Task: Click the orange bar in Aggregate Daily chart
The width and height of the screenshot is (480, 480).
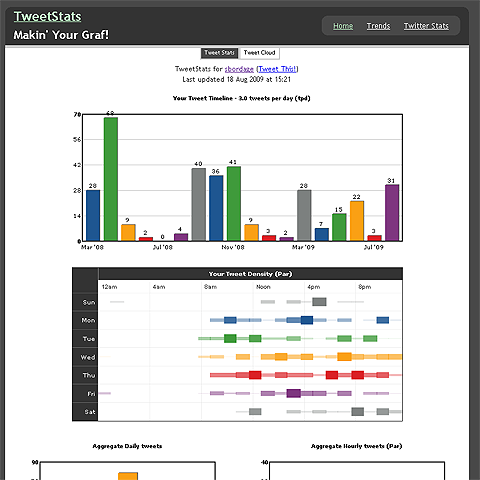Action: 128,476
